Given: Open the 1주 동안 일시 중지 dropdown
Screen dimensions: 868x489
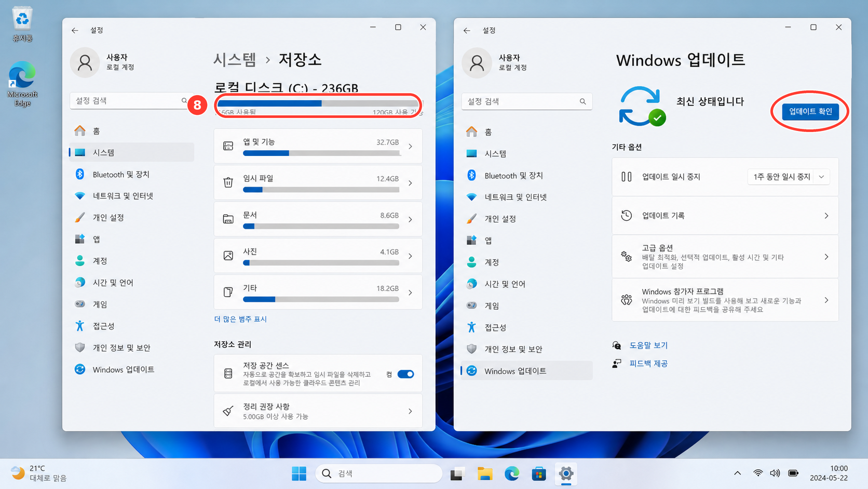Looking at the screenshot, I should coord(789,177).
